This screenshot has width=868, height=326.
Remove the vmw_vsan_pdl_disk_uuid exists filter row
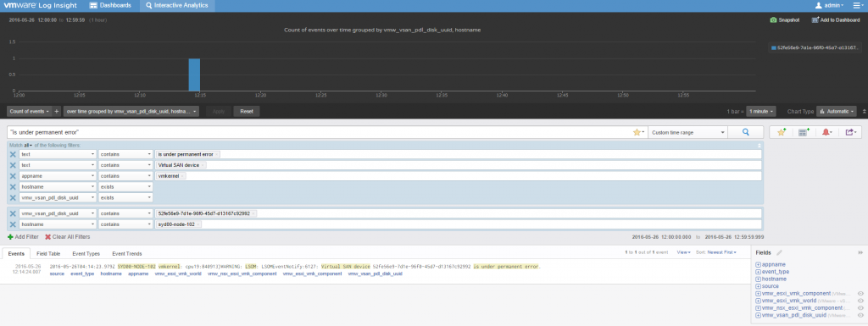click(x=13, y=197)
